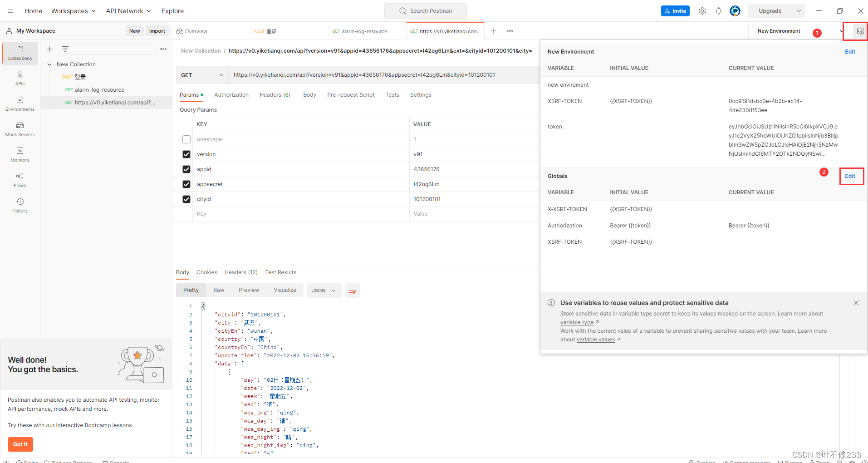Click the collections filter icon
Screen dimensions: 868x463
coord(65,49)
